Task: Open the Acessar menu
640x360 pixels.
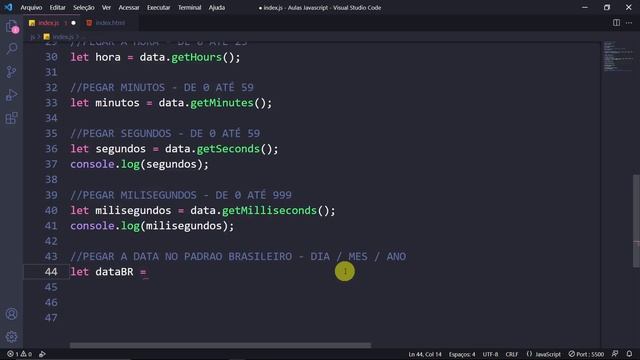Action: tap(129, 7)
